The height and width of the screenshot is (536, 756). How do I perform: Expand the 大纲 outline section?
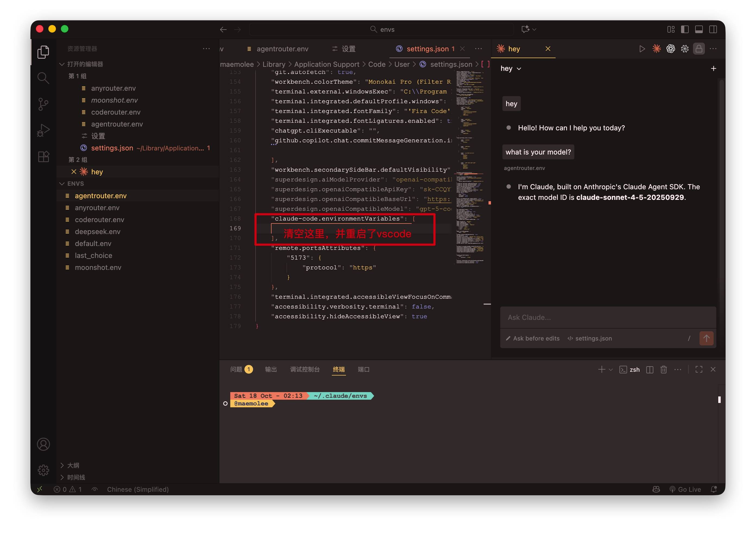(x=73, y=466)
